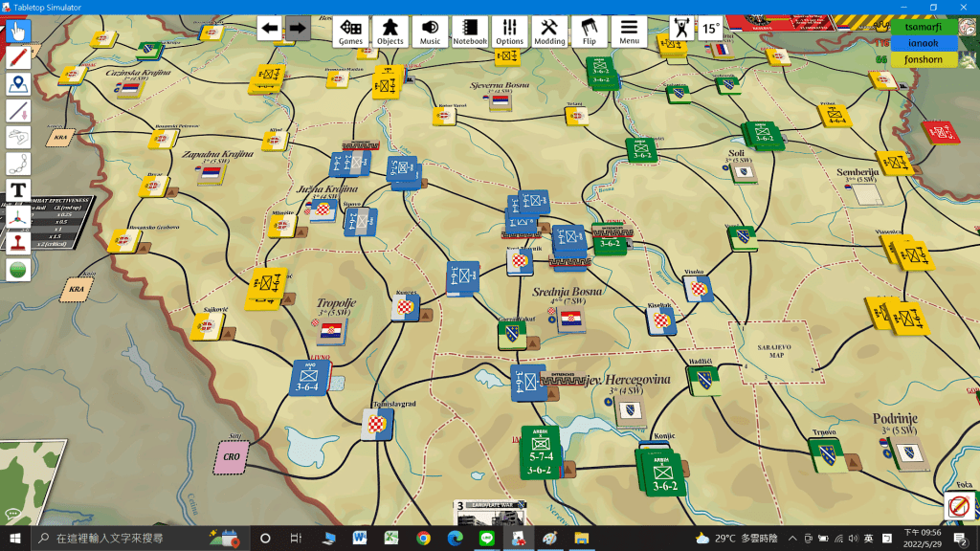Toggle the 15° rotation snap angle
Viewport: 980px width, 551px height.
pyautogui.click(x=710, y=29)
